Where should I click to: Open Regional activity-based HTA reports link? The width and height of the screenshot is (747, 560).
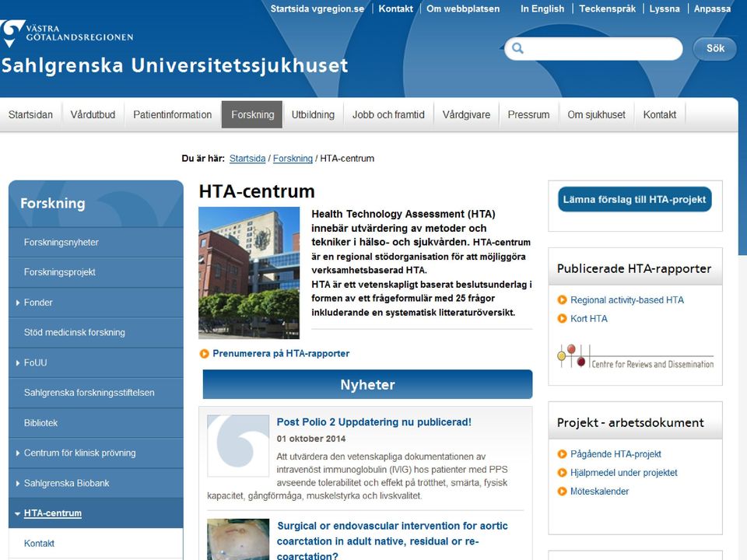627,300
